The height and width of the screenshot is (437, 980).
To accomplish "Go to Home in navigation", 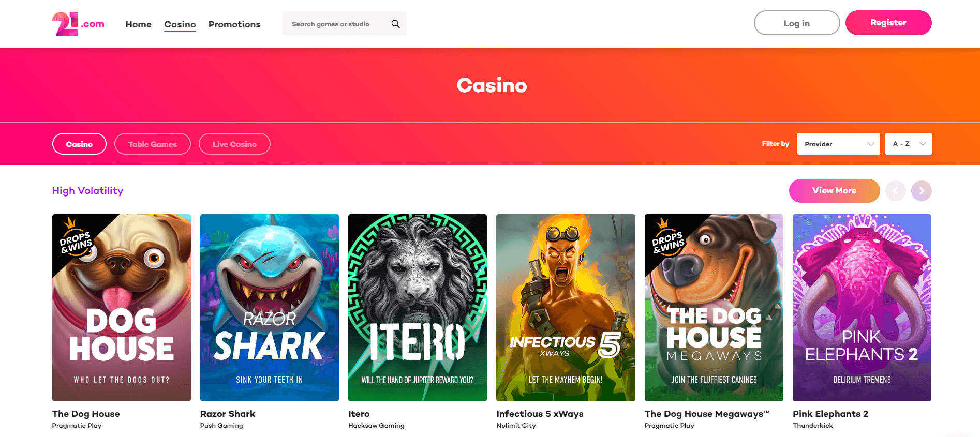I will click(x=138, y=24).
